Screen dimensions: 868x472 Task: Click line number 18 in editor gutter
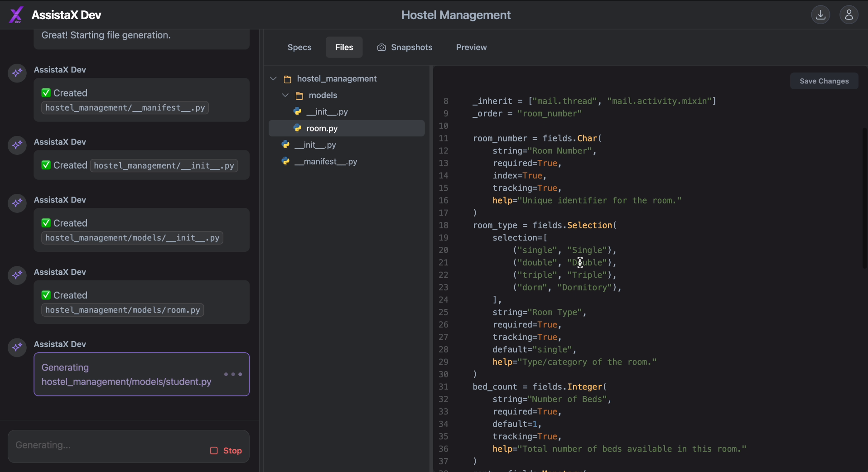tap(443, 225)
